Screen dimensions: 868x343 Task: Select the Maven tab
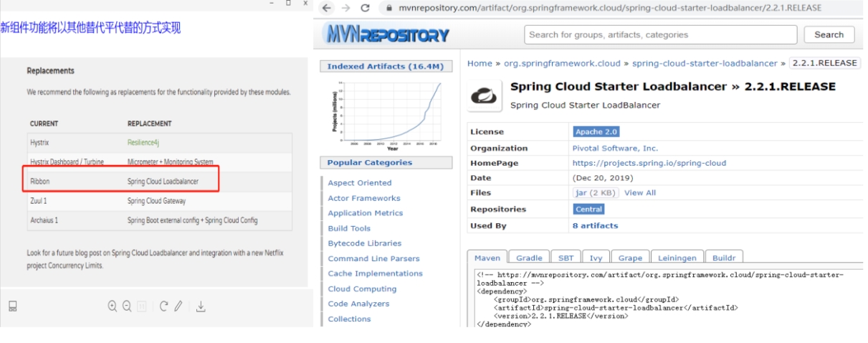pos(487,258)
